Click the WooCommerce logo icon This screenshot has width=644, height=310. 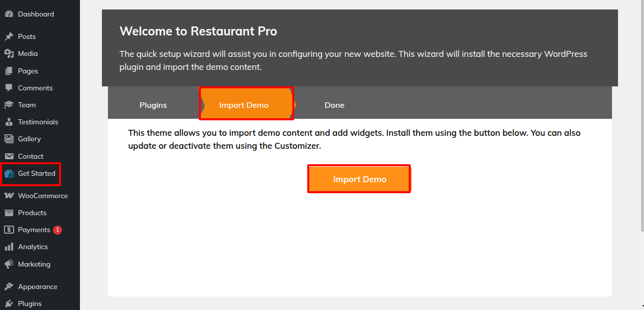coord(8,196)
